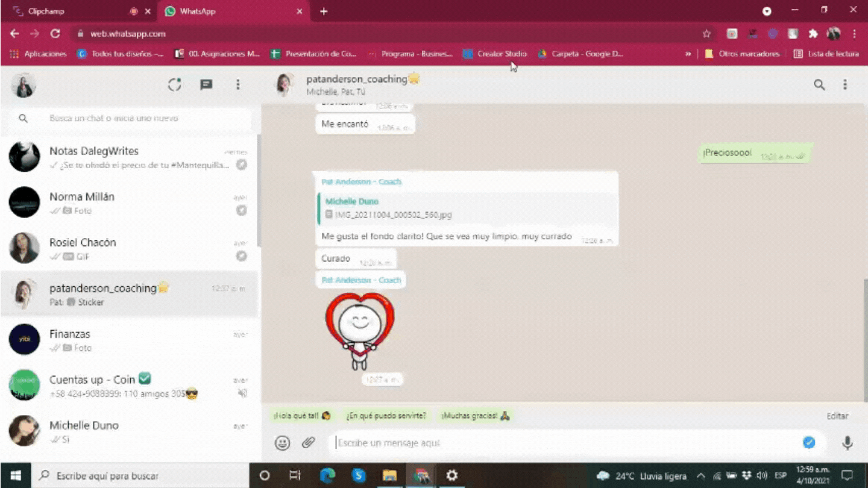Open Microsoft Edge from taskbar
Viewport: 868px width, 488px height.
click(327, 475)
